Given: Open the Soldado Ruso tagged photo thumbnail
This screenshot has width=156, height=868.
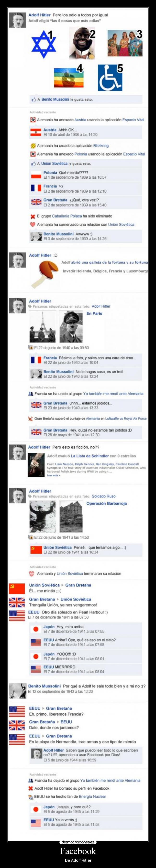Looking at the screenshot, I should (x=42, y=516).
